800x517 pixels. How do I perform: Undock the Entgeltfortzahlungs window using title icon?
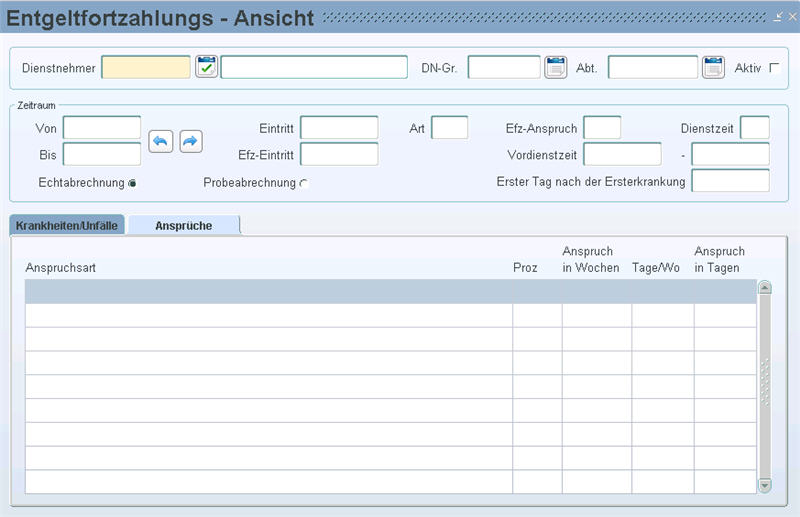coord(778,17)
